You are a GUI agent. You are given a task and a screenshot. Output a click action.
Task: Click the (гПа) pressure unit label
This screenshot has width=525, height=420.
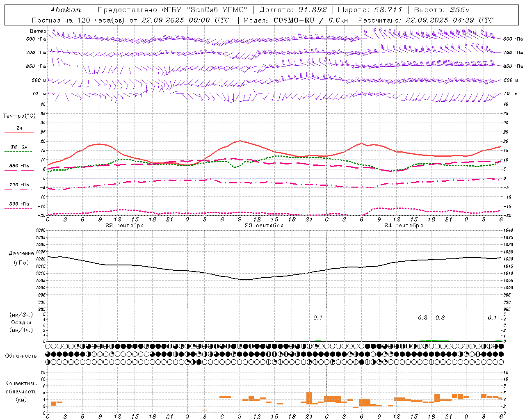tap(21, 263)
